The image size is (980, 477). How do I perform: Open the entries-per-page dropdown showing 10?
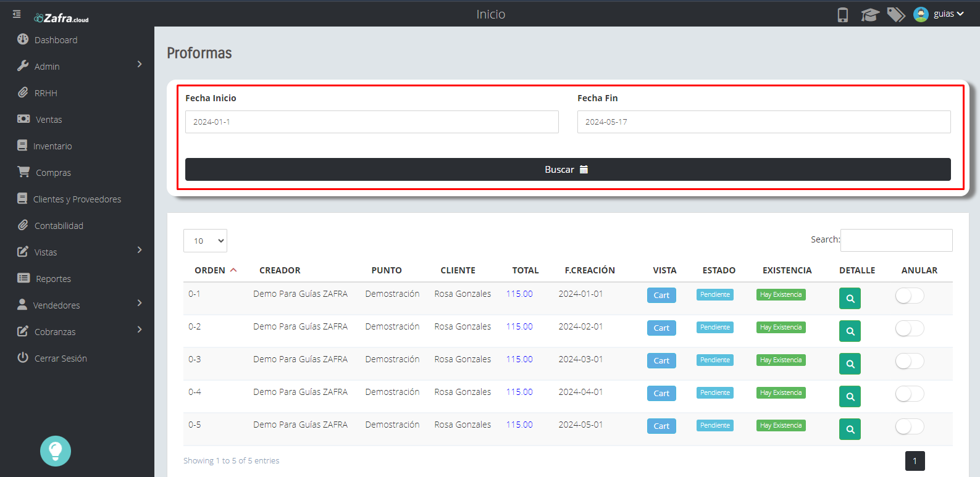click(205, 241)
